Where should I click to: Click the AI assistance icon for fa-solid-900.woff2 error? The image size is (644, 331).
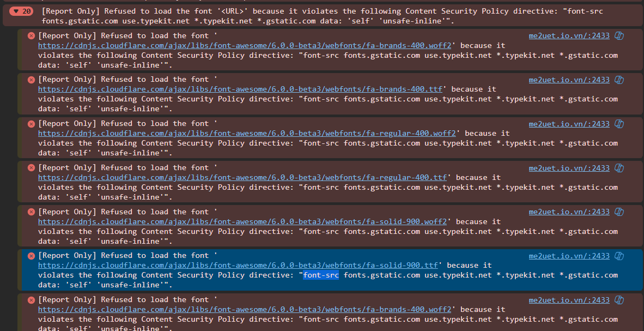click(x=619, y=212)
